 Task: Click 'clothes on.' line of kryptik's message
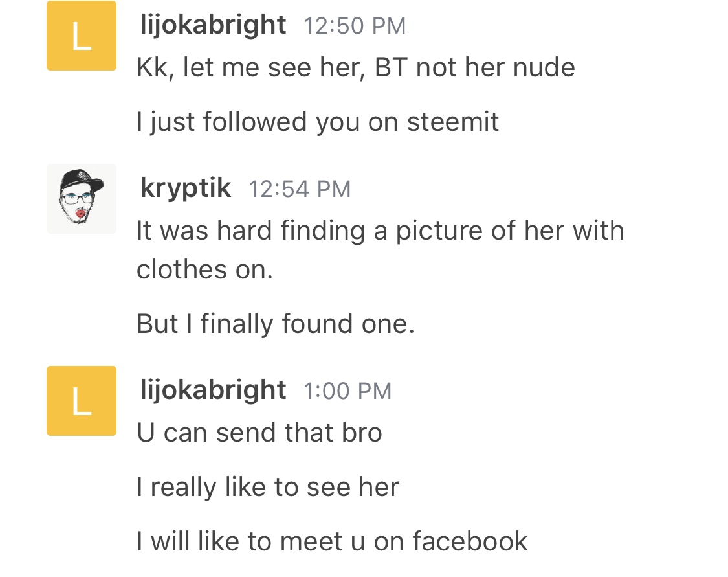(x=204, y=269)
